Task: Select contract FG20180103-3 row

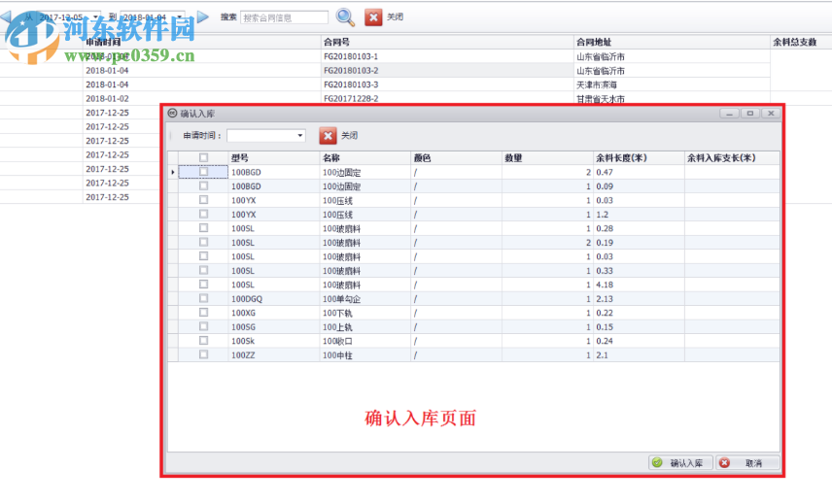Action: tap(447, 84)
